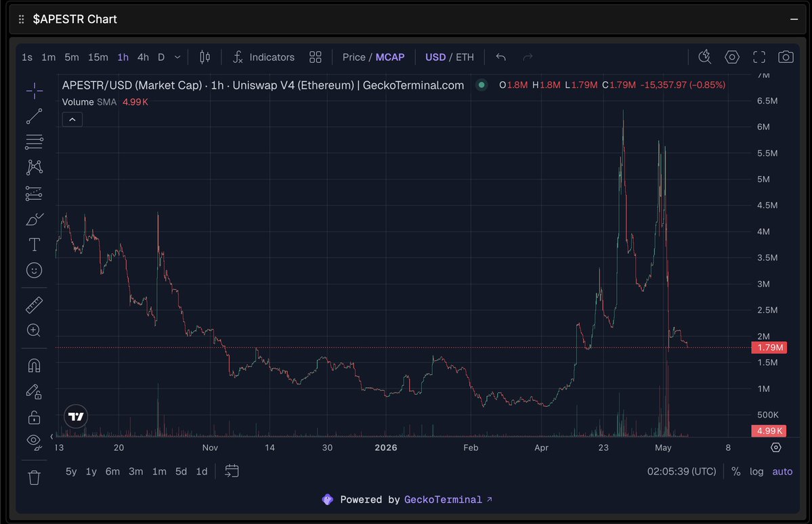Select the trend line drawing tool
The image size is (812, 524).
[x=34, y=116]
